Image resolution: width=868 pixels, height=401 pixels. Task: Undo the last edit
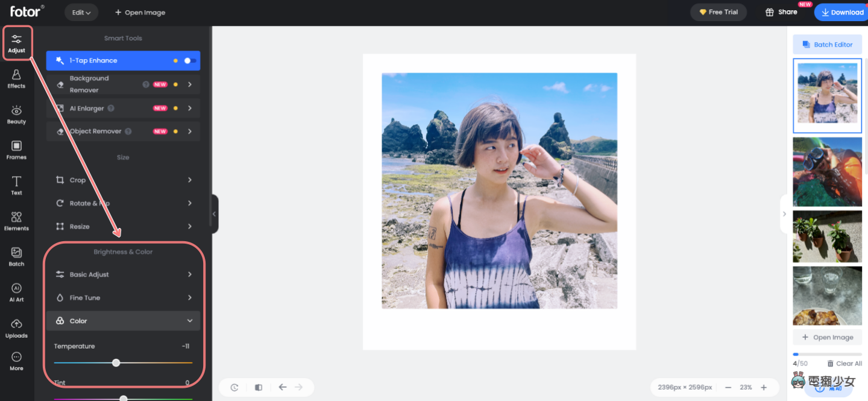[x=282, y=387]
